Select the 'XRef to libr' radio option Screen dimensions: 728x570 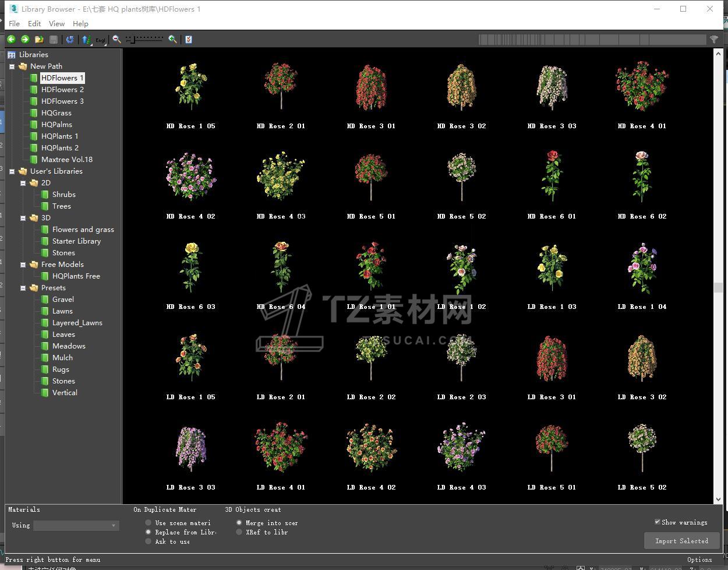(x=239, y=532)
